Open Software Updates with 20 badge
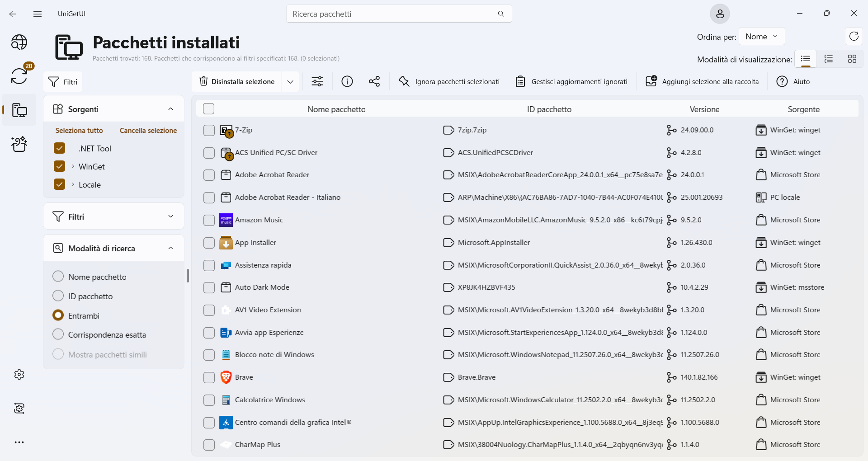 pyautogui.click(x=19, y=76)
